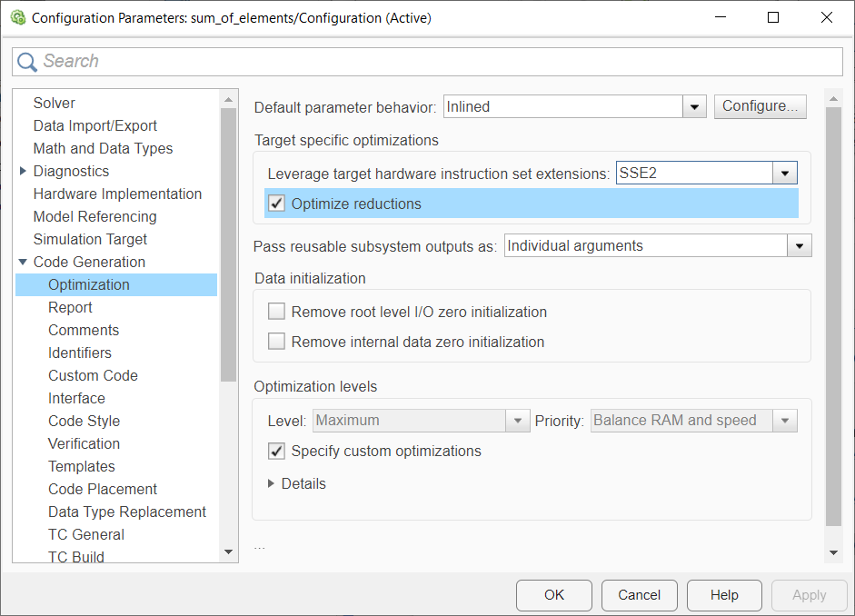Enable Remove root level I/O zero initialization
855x616 pixels.
pos(277,312)
